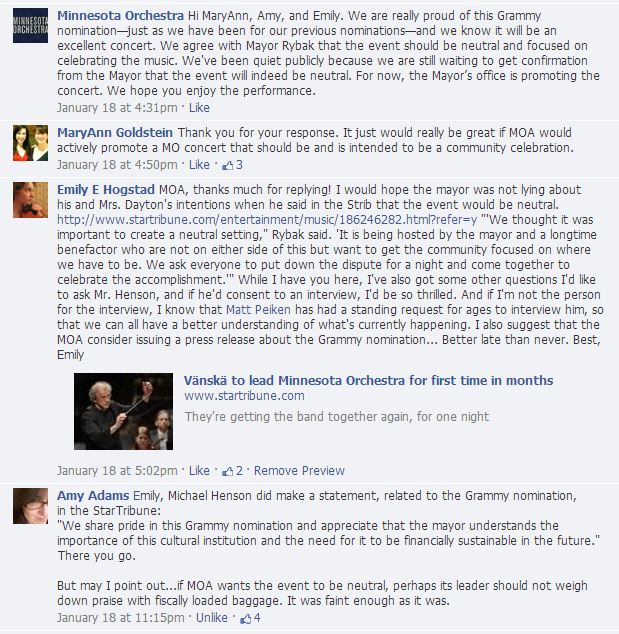The height and width of the screenshot is (634, 619).
Task: Click the Minnesota Orchestra profile avatar
Action: click(x=30, y=25)
